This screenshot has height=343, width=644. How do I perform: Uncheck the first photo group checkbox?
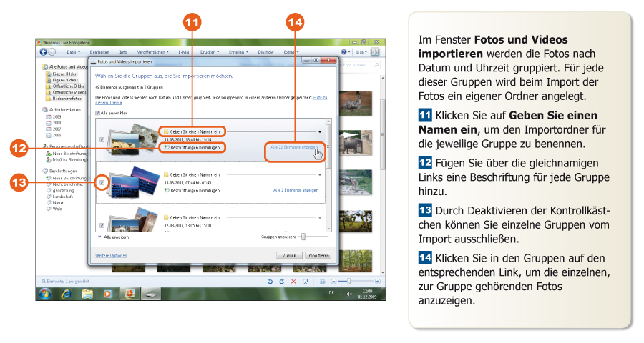tap(102, 140)
